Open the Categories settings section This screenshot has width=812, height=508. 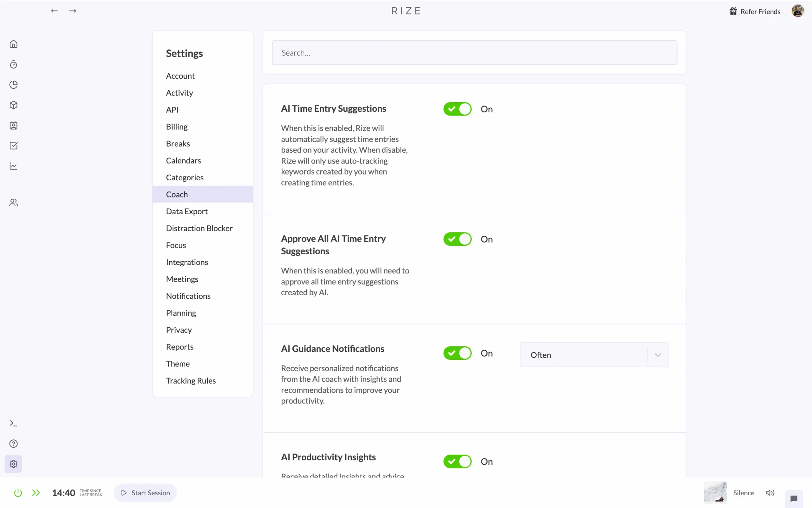[x=203, y=177]
